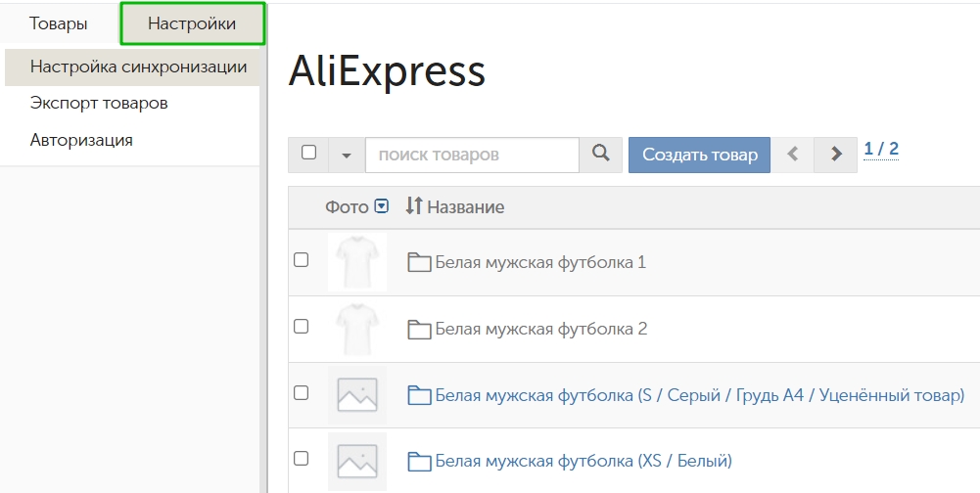Image resolution: width=980 pixels, height=493 pixels.
Task: Open product Белая мужская футболка 1
Action: (540, 262)
